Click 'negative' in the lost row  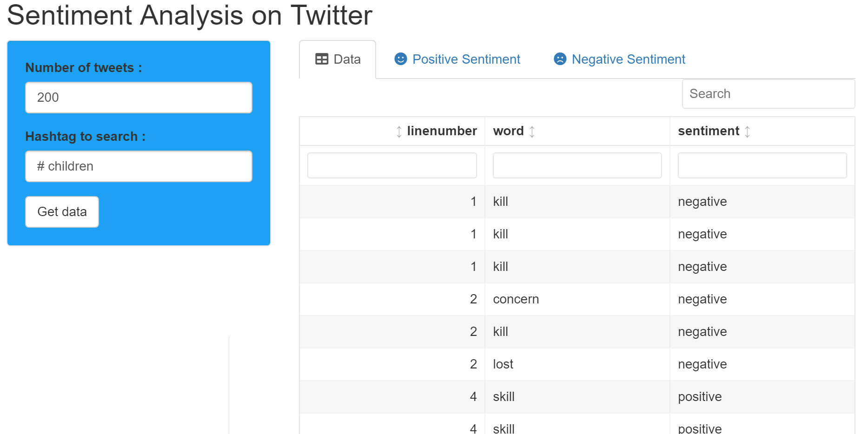[x=702, y=364]
